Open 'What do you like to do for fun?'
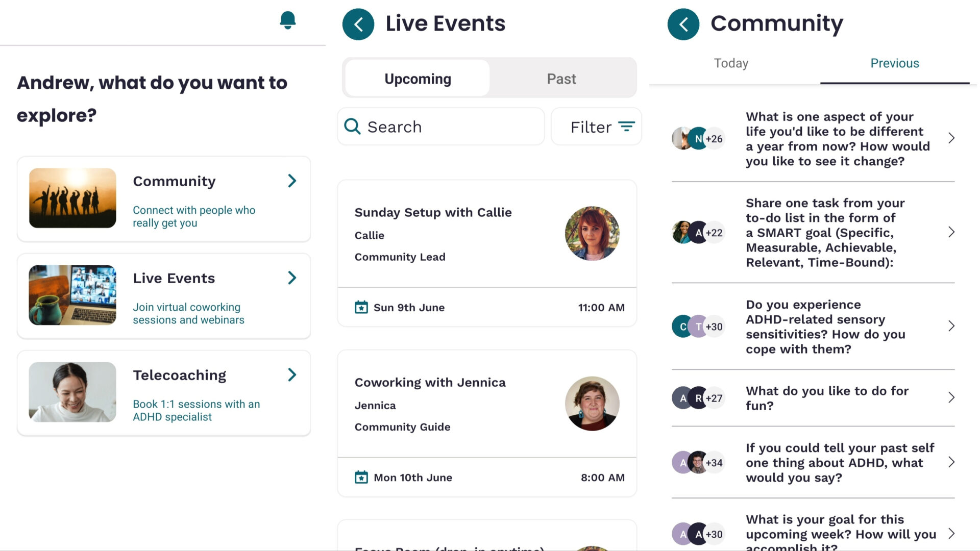The height and width of the screenshot is (551, 980). pyautogui.click(x=827, y=398)
